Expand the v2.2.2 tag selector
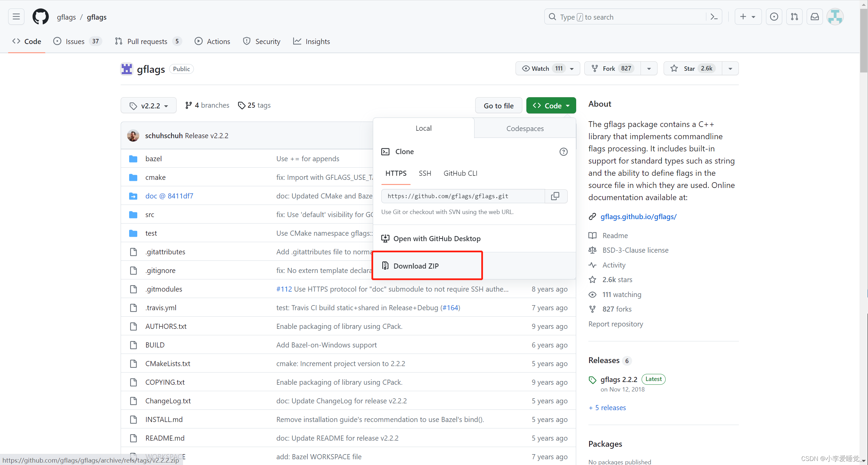The height and width of the screenshot is (465, 868). click(148, 106)
